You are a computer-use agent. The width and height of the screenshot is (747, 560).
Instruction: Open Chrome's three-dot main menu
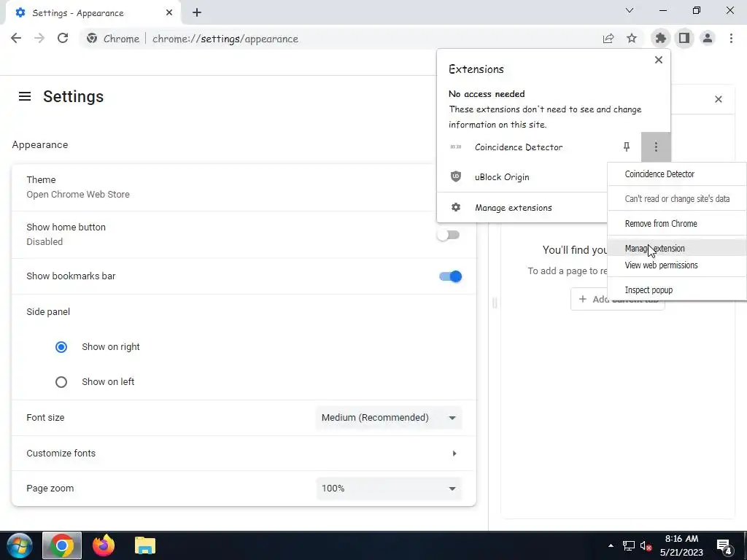731,38
